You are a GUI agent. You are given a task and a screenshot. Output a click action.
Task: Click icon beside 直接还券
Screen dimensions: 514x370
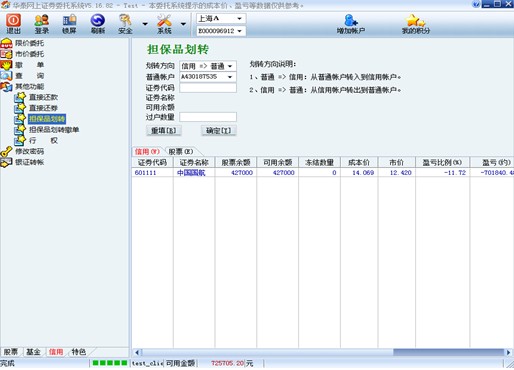click(x=20, y=108)
